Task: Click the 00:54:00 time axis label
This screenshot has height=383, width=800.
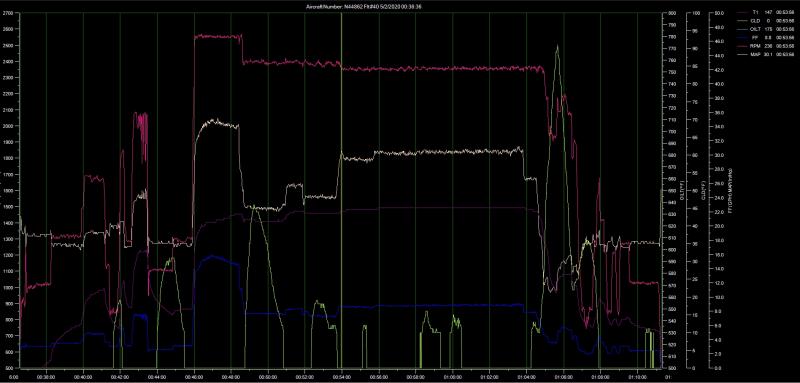Action: [x=341, y=378]
